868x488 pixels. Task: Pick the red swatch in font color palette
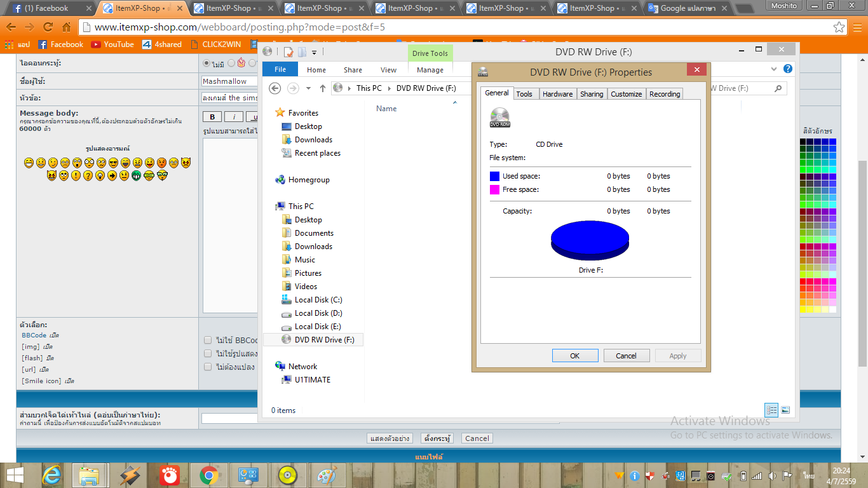pos(804,281)
